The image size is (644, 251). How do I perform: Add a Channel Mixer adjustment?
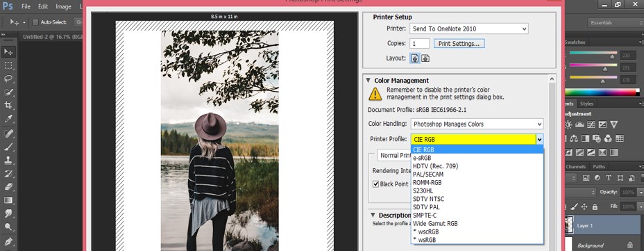click(x=609, y=138)
